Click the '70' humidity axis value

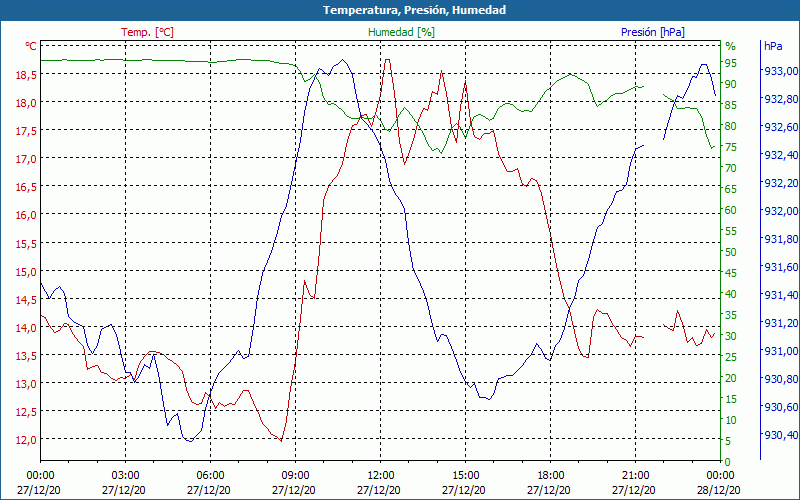[731, 168]
